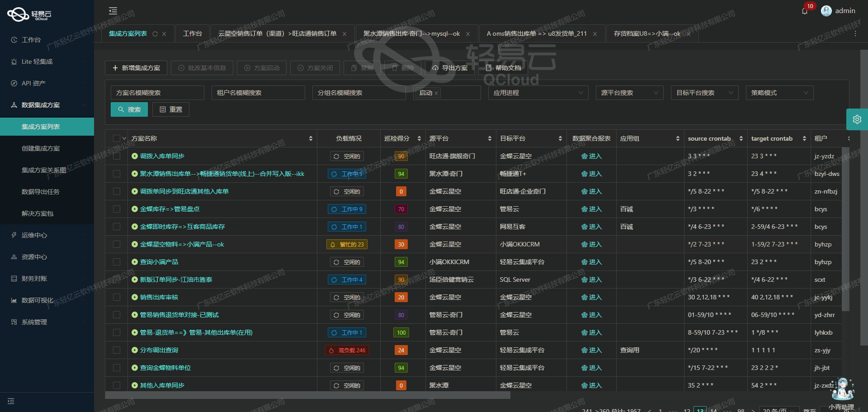Check the row 销售出库审核
The width and height of the screenshot is (868, 412).
[x=117, y=297]
